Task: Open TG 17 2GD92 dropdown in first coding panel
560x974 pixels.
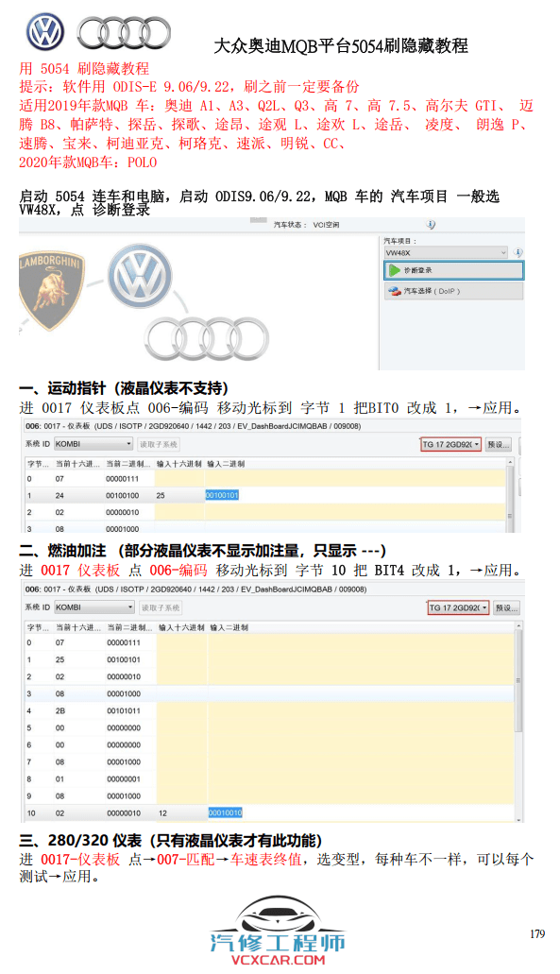Action: [x=450, y=444]
